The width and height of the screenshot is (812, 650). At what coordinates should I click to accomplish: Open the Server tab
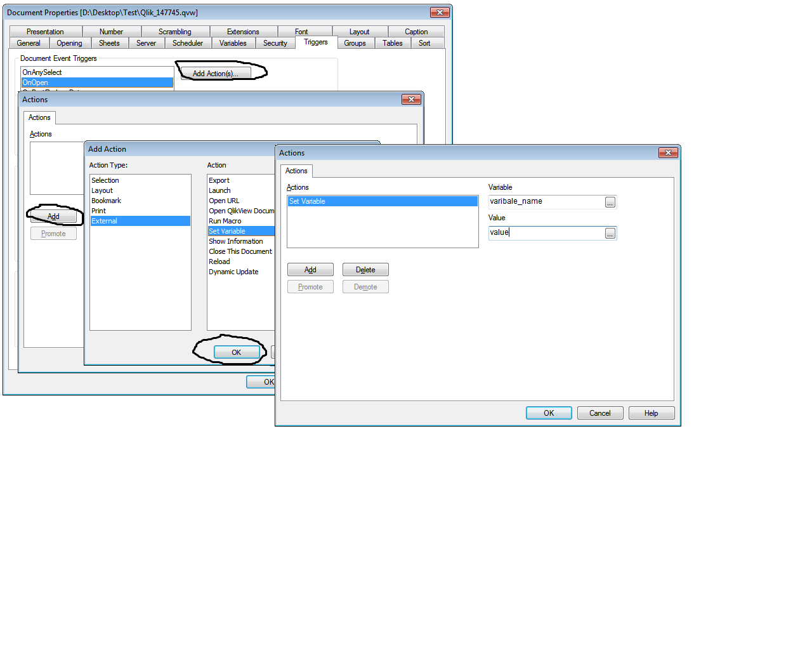click(146, 43)
